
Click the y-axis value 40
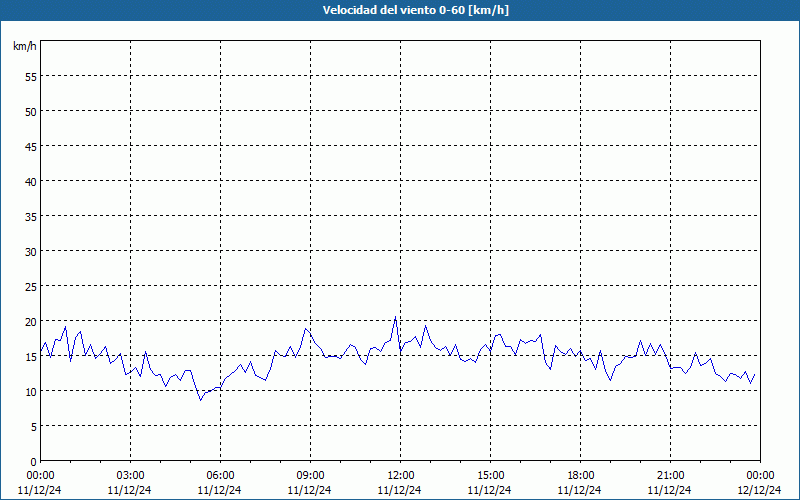[31, 182]
